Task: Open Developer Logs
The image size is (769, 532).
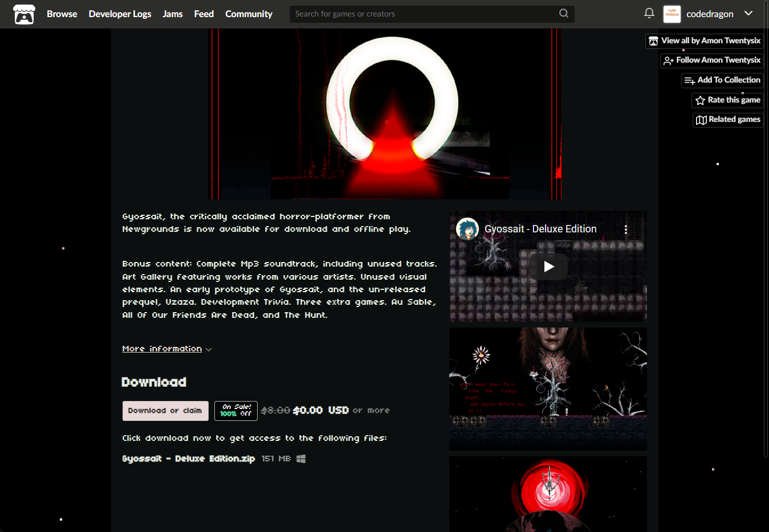Action: (x=120, y=14)
